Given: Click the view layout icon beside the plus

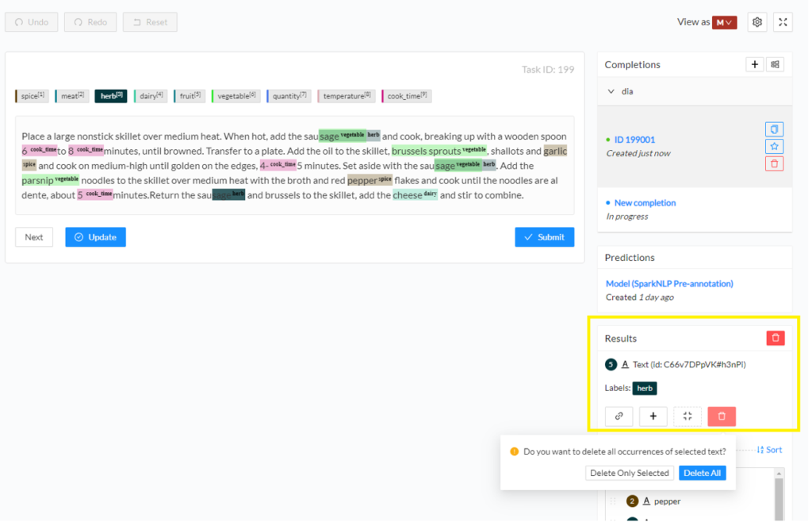Looking at the screenshot, I should 776,64.
